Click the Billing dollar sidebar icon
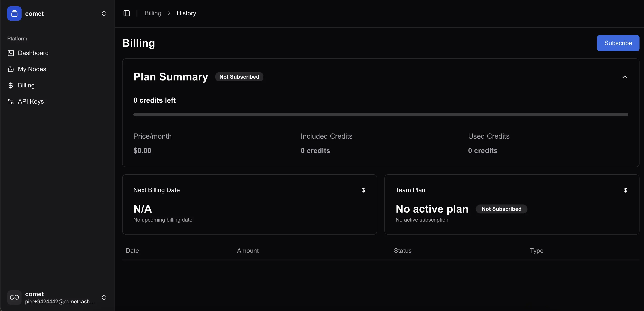 click(x=11, y=86)
